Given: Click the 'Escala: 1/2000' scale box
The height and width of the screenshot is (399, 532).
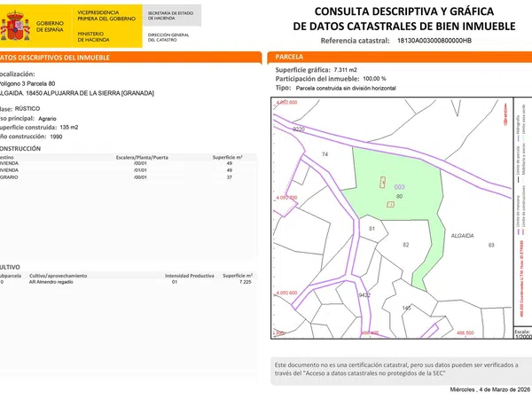Looking at the screenshot, I should [523, 334].
